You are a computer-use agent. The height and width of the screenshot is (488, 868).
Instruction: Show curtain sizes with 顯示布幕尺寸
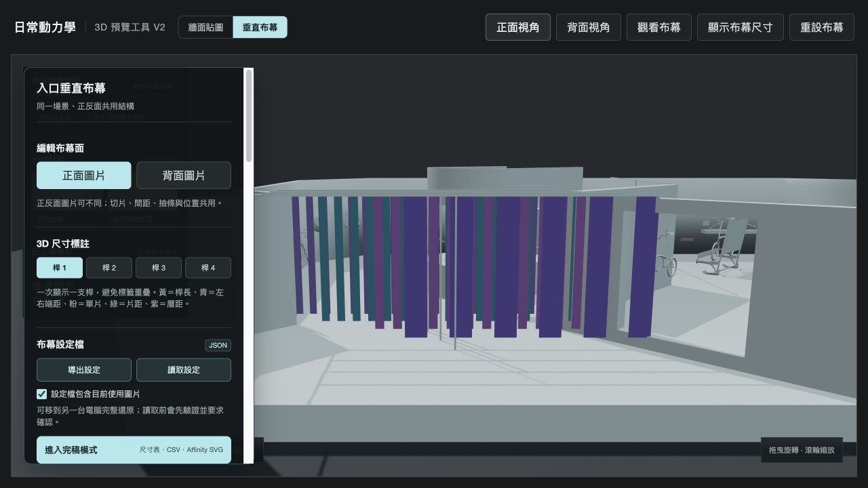coord(741,27)
